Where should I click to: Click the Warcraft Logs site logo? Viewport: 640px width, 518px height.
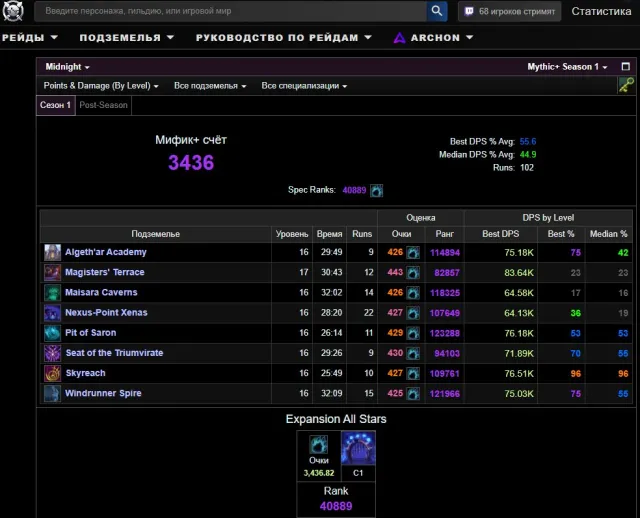tap(13, 11)
